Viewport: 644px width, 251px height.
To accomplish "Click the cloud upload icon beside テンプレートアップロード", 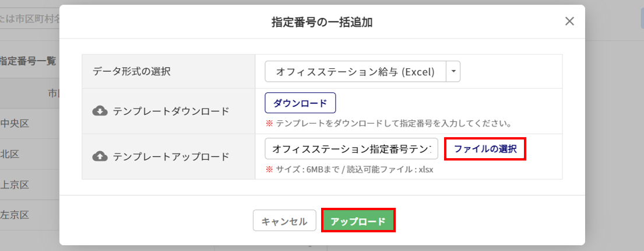I will point(100,156).
